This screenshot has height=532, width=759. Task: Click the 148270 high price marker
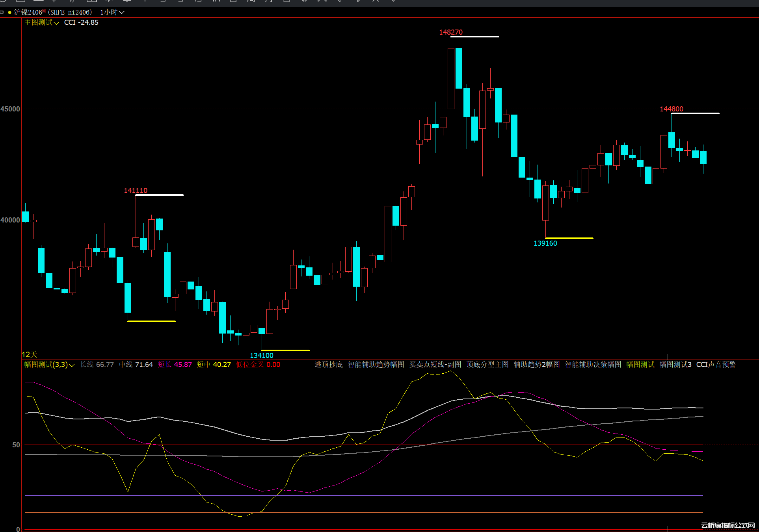[451, 32]
